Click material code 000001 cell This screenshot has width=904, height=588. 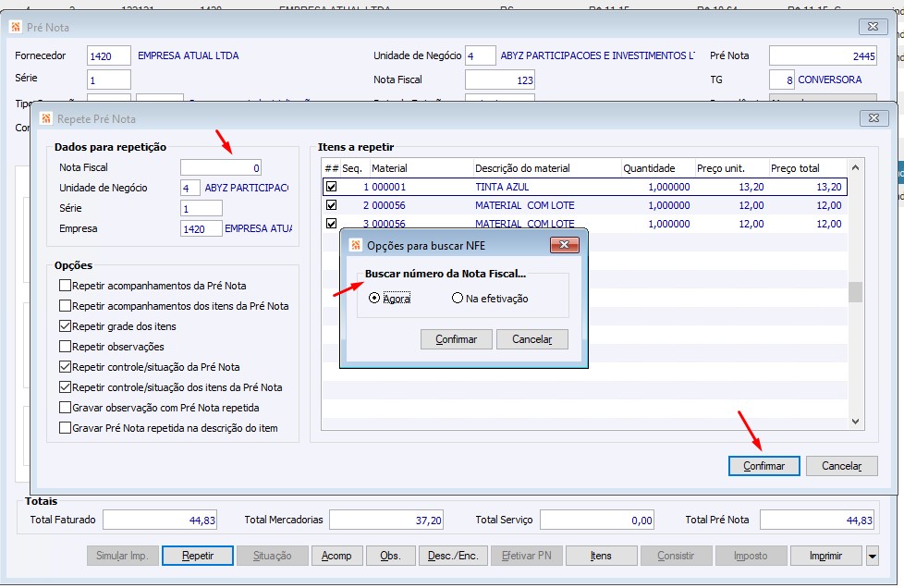(x=421, y=187)
